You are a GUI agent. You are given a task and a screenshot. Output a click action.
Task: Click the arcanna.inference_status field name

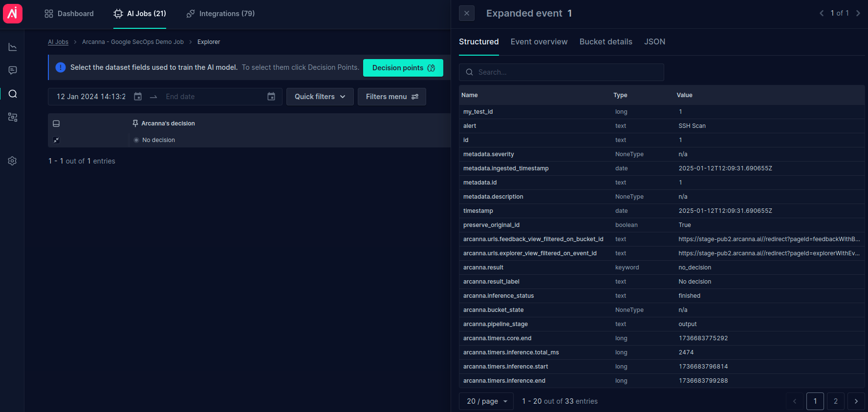pyautogui.click(x=499, y=296)
